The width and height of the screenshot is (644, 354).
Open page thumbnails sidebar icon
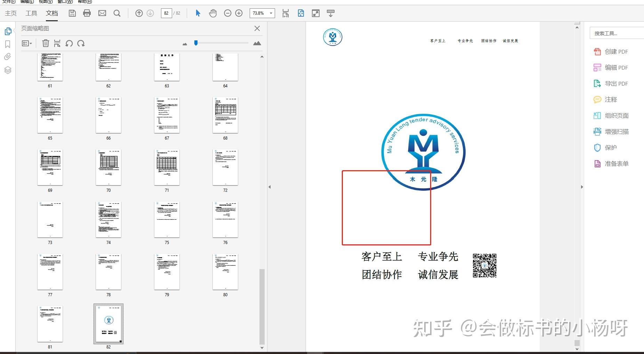(x=8, y=31)
